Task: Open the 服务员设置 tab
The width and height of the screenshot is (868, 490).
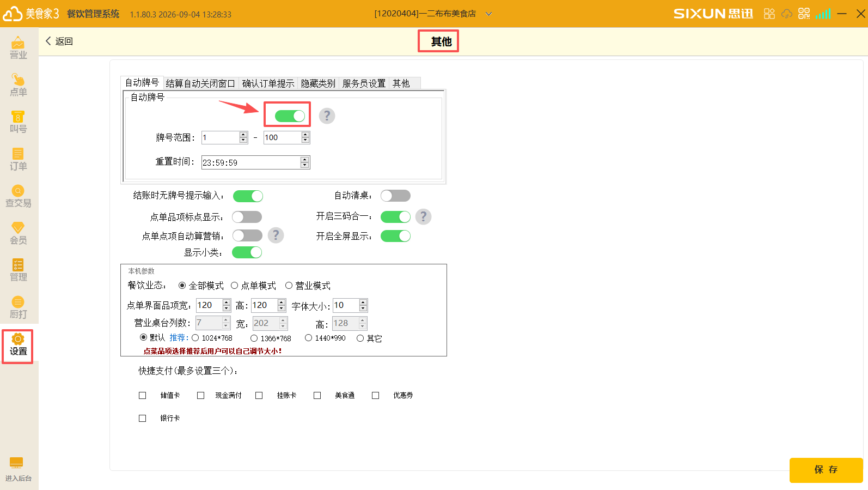Action: (364, 83)
